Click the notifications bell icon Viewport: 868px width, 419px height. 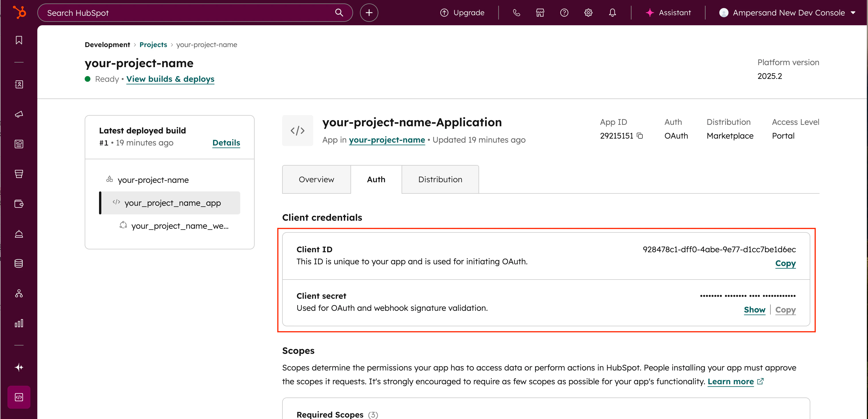click(612, 13)
